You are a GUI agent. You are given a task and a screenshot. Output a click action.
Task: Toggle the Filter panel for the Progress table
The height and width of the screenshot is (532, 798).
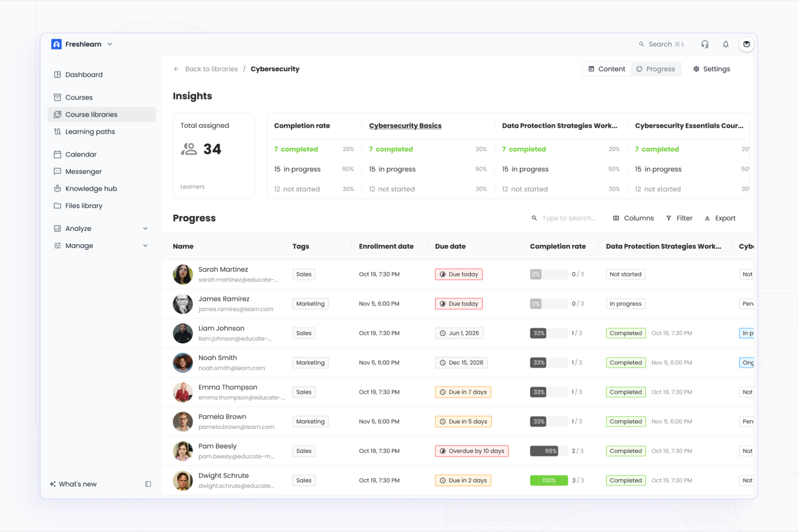click(679, 218)
